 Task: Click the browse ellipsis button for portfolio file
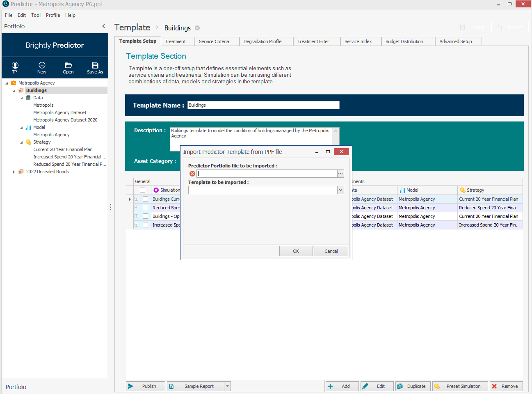pos(340,174)
